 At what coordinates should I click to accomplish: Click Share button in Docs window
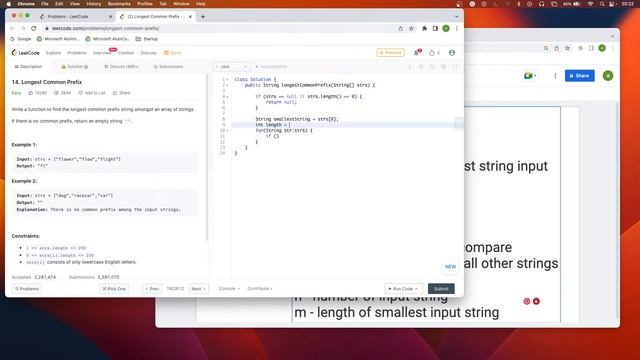580,76
